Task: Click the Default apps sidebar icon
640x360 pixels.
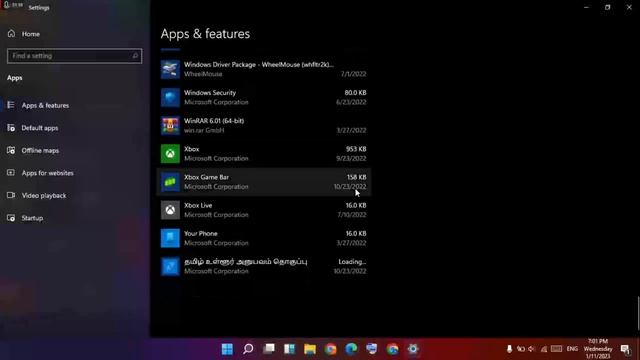Action: (x=11, y=128)
